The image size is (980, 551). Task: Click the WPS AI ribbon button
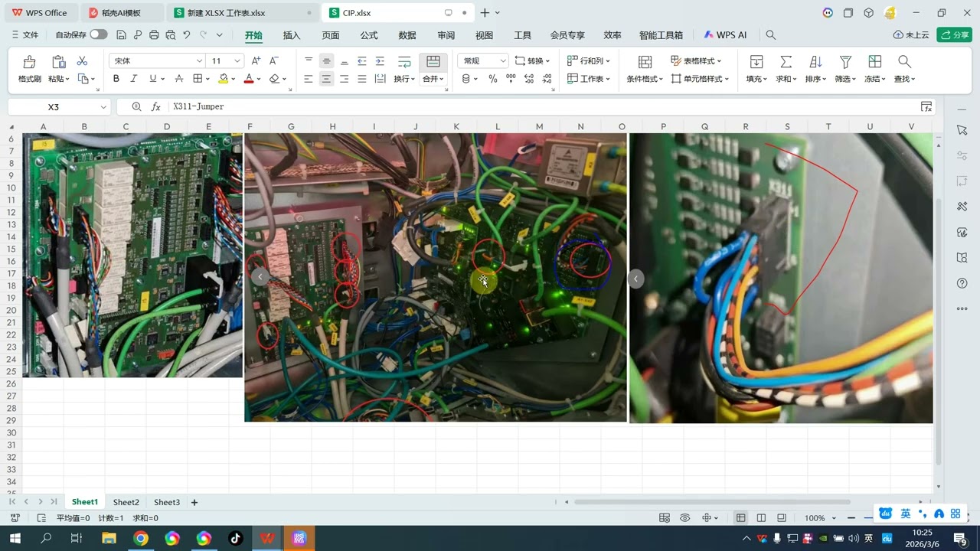tap(725, 35)
